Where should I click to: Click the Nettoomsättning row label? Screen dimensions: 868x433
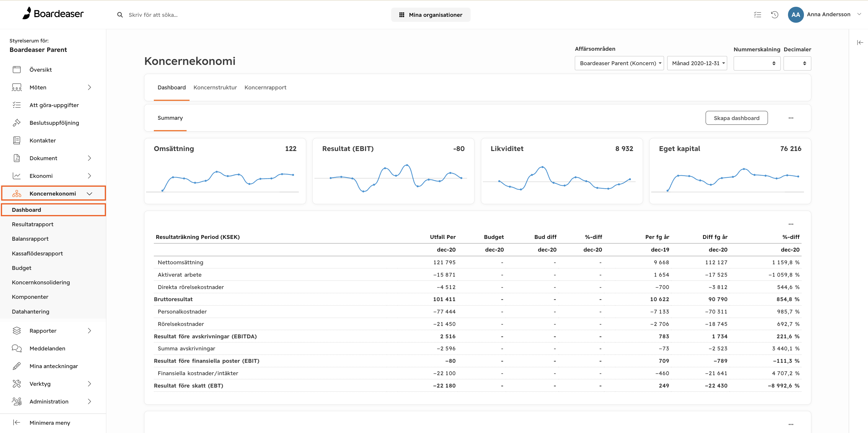point(181,262)
